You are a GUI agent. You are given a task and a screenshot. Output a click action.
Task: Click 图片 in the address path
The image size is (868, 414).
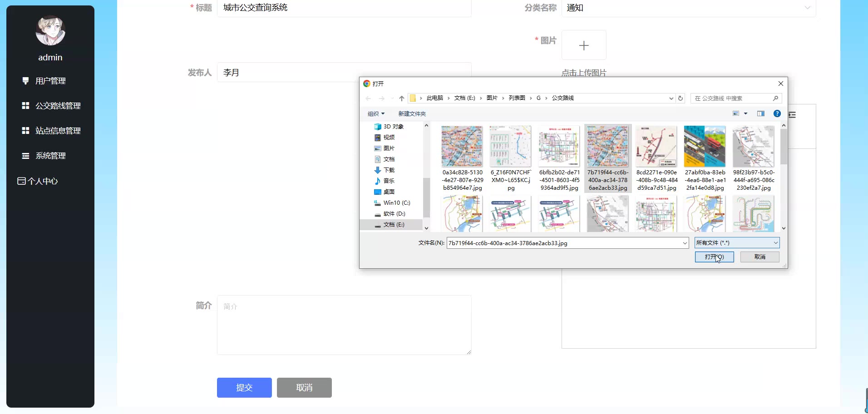coord(492,98)
